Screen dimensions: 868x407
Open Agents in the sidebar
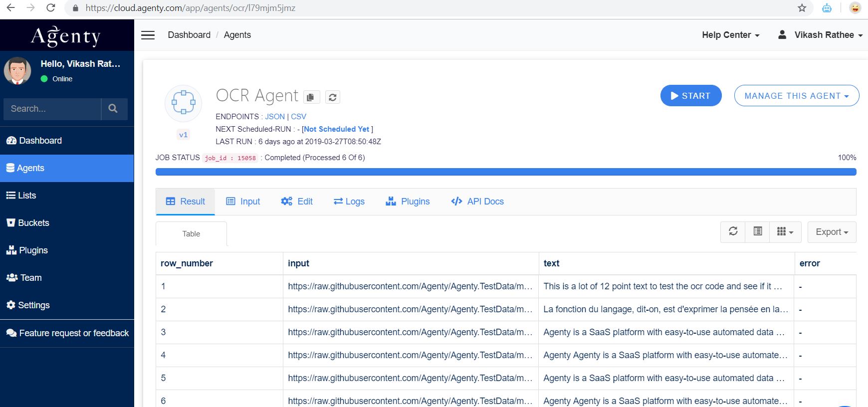(67, 168)
